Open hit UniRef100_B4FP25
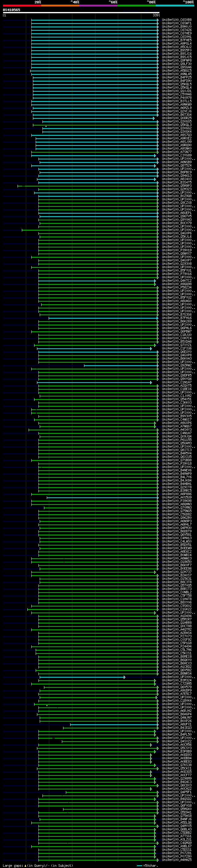 click(177, 78)
